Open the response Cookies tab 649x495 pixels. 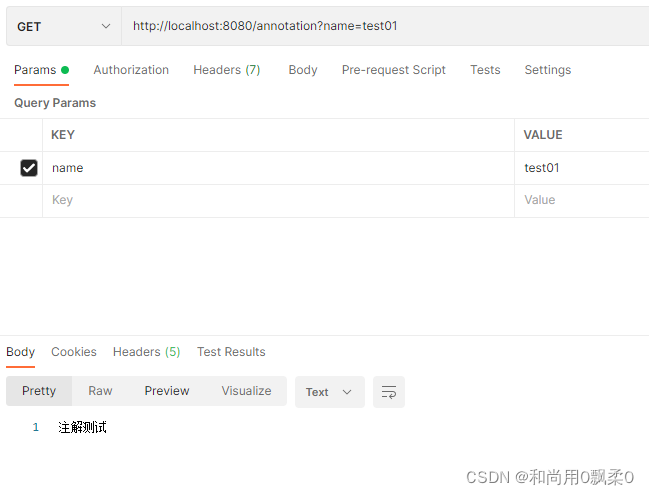[74, 352]
